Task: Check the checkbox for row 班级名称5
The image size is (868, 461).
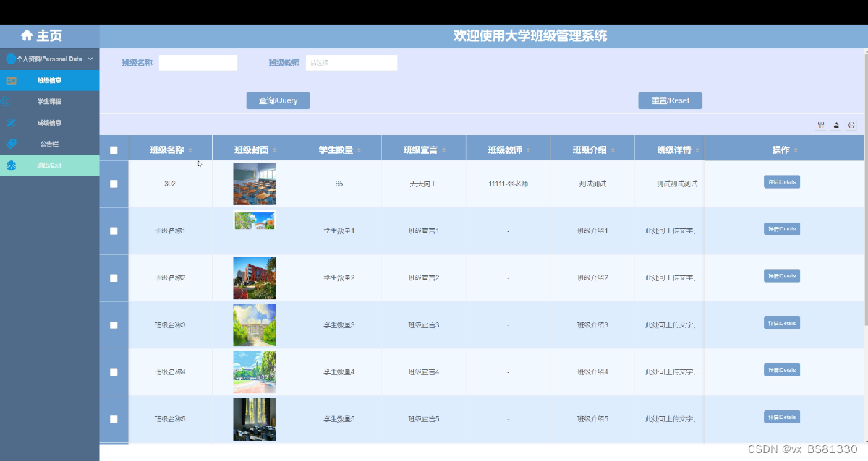Action: 114,418
